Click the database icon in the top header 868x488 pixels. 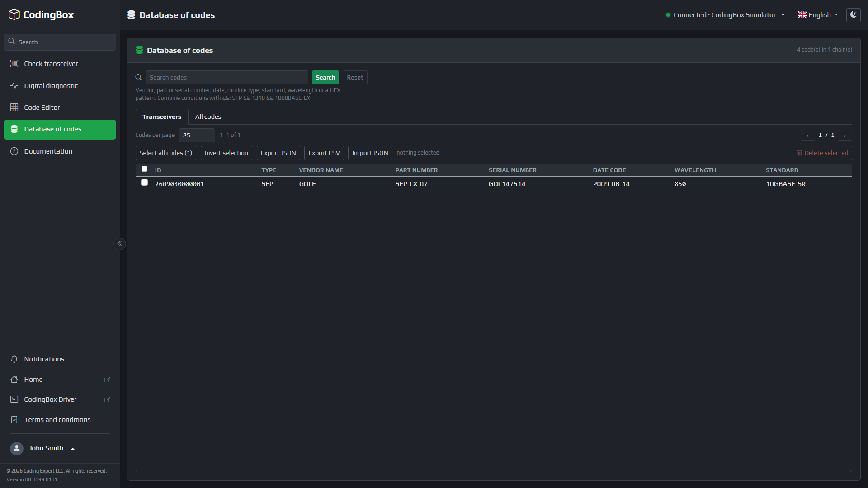[x=132, y=15]
